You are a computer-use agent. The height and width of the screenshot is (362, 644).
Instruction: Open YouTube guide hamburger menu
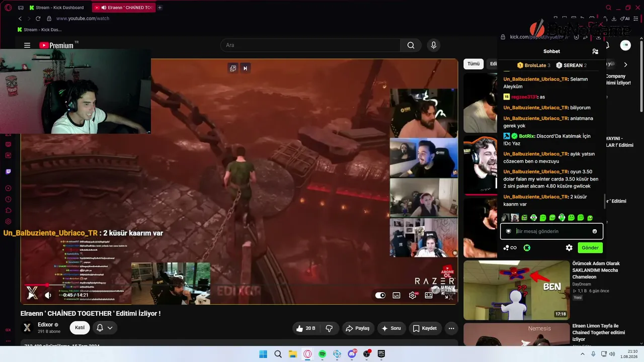point(27,45)
